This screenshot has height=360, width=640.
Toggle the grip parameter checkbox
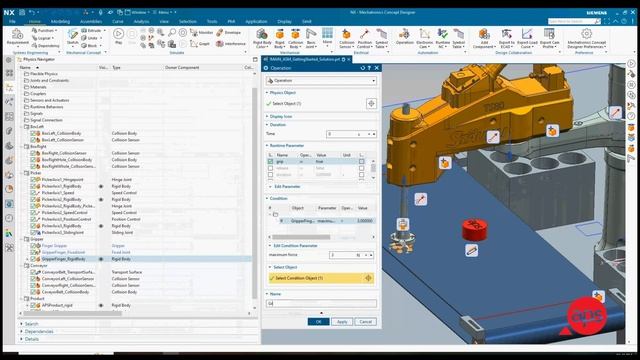coord(270,162)
